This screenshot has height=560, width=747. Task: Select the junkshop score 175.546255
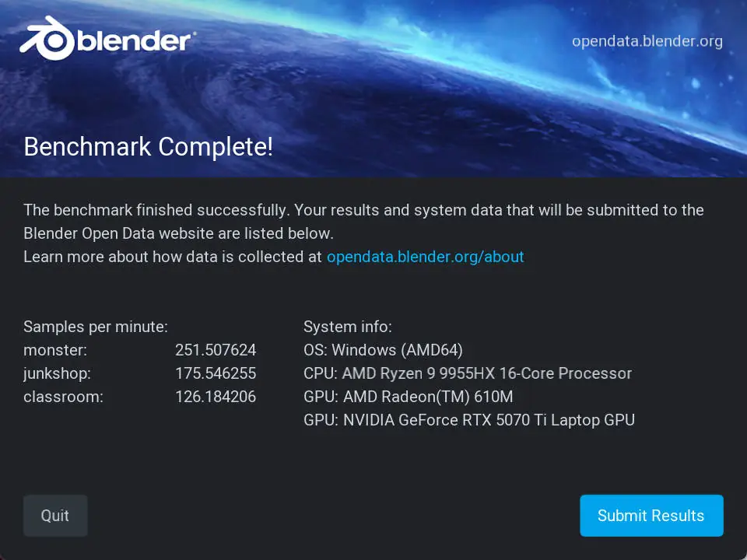[x=216, y=373]
